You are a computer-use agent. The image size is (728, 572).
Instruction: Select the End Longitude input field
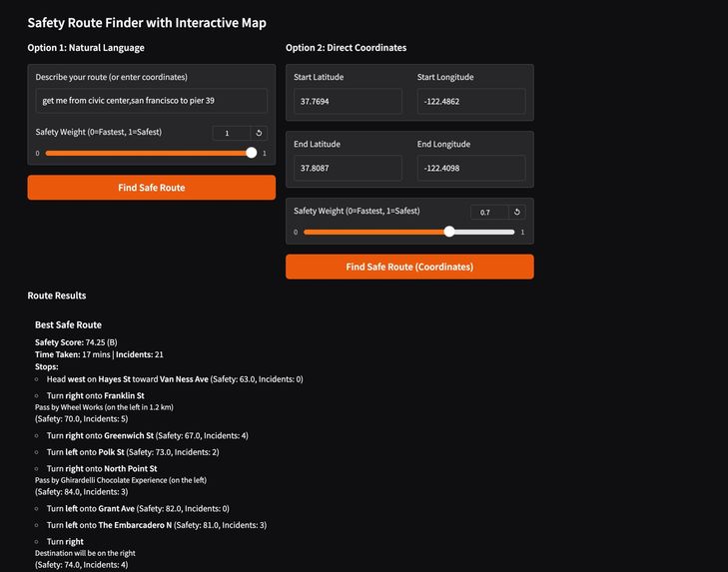click(471, 168)
